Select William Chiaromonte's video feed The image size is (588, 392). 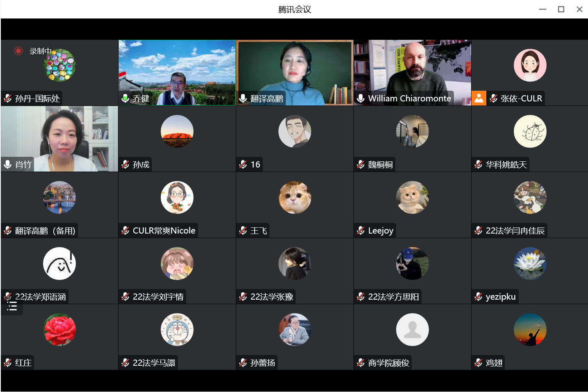412,70
